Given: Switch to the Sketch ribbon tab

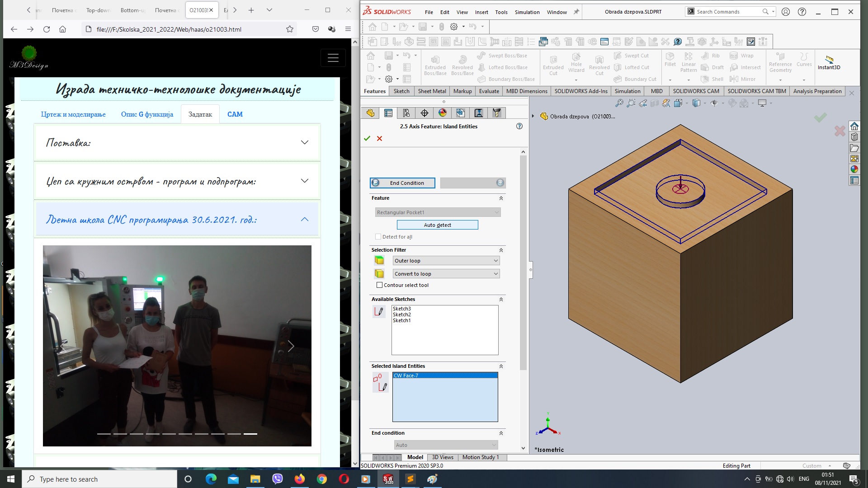Looking at the screenshot, I should pyautogui.click(x=401, y=91).
